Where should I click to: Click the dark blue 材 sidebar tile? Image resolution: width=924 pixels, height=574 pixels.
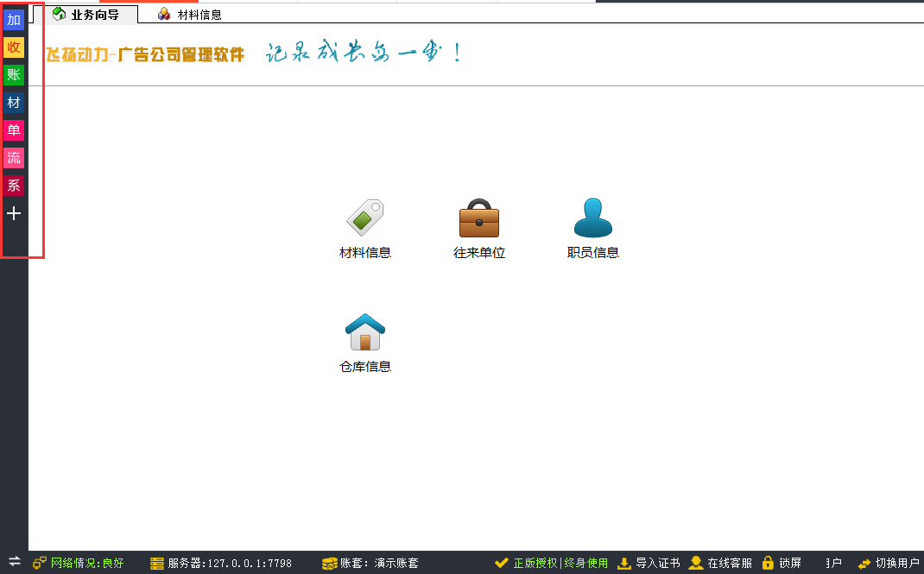click(x=14, y=103)
